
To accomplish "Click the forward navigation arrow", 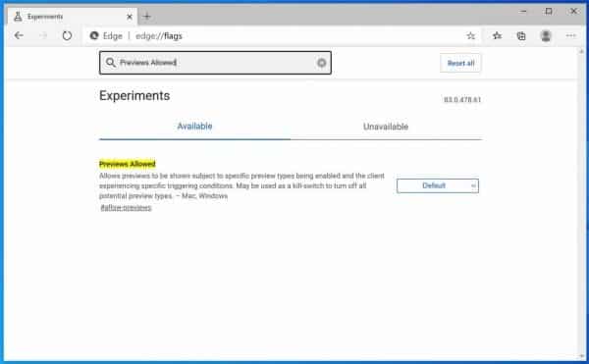I will [43, 35].
